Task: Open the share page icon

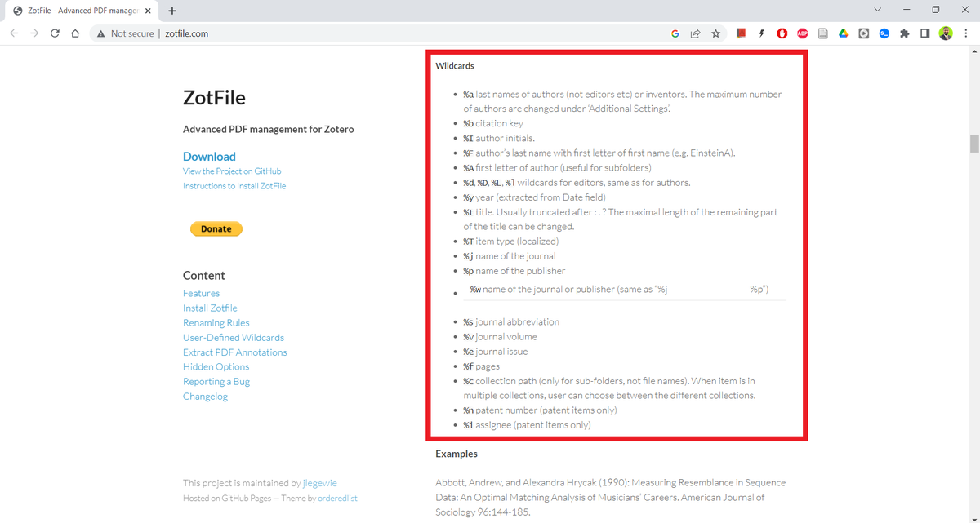Action: pyautogui.click(x=696, y=33)
